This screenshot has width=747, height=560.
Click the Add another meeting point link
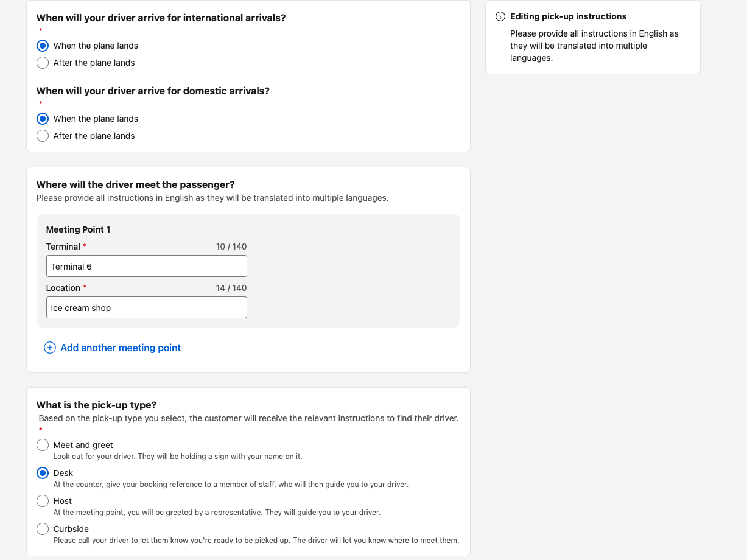pos(121,348)
